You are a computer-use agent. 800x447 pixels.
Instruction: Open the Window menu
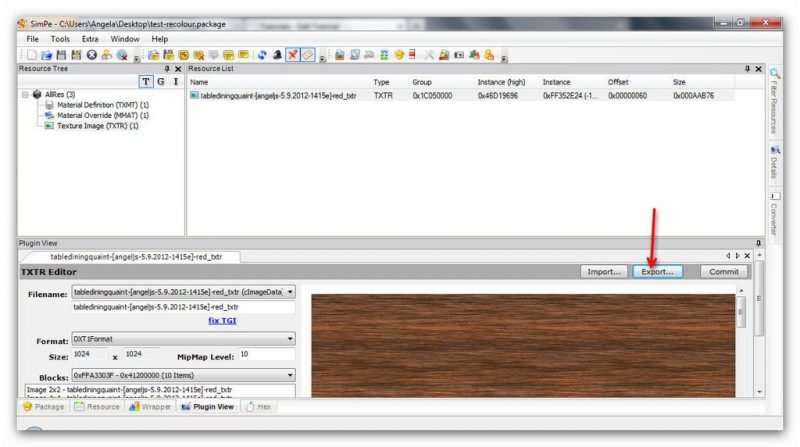(124, 39)
